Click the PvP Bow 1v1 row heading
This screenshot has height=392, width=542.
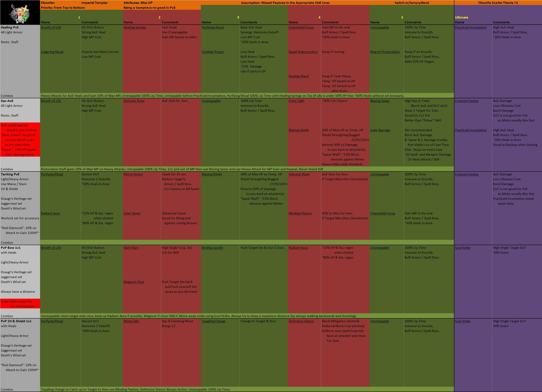[x=11, y=248]
